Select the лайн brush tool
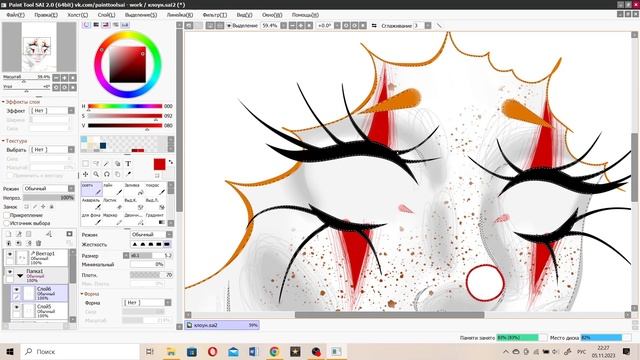 (112, 189)
